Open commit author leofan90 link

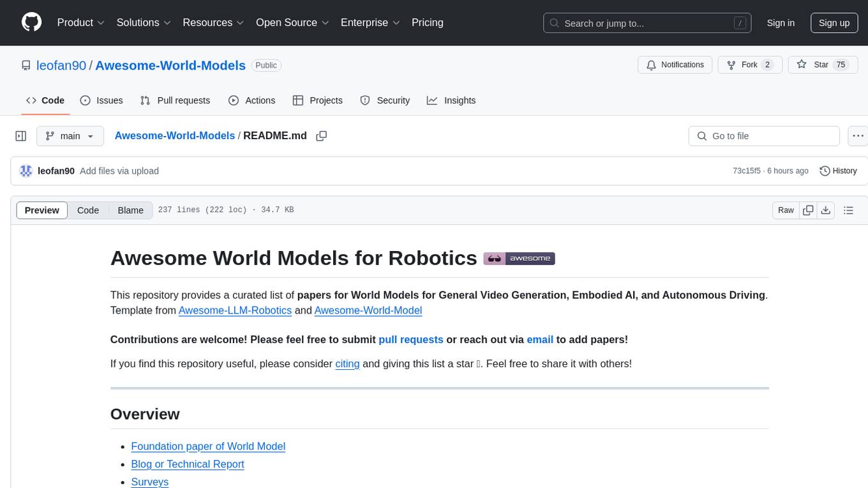coord(56,171)
